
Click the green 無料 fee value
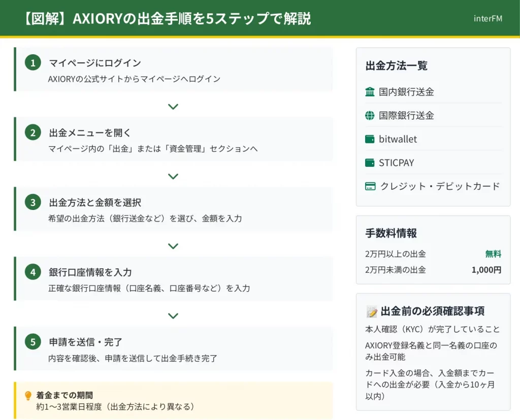point(493,254)
